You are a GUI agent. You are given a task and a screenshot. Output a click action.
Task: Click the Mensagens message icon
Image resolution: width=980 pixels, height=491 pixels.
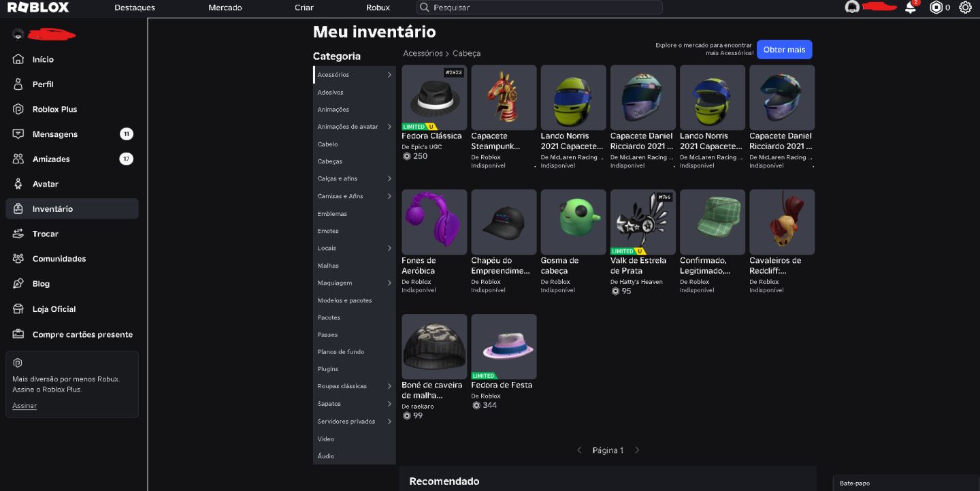pyautogui.click(x=18, y=134)
